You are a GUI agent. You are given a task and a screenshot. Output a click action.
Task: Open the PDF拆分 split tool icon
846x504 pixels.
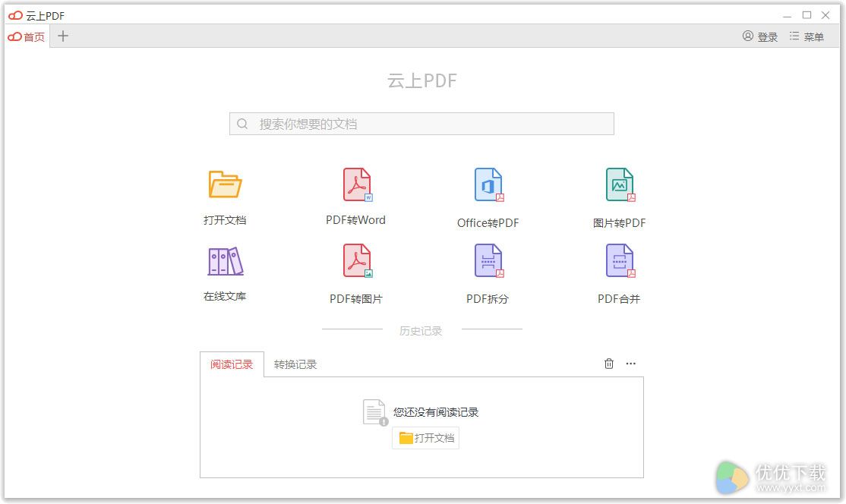[x=489, y=261]
